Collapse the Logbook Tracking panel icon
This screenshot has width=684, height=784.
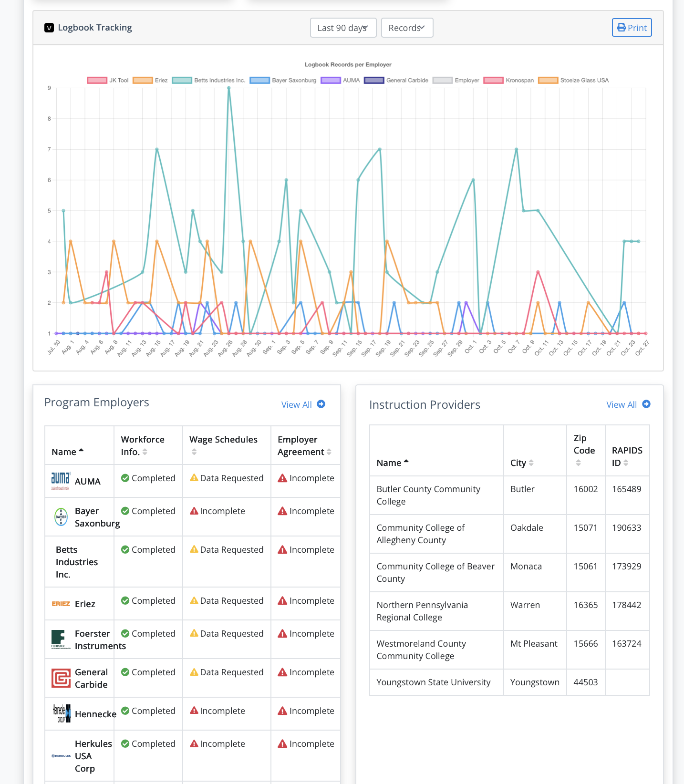coord(49,28)
